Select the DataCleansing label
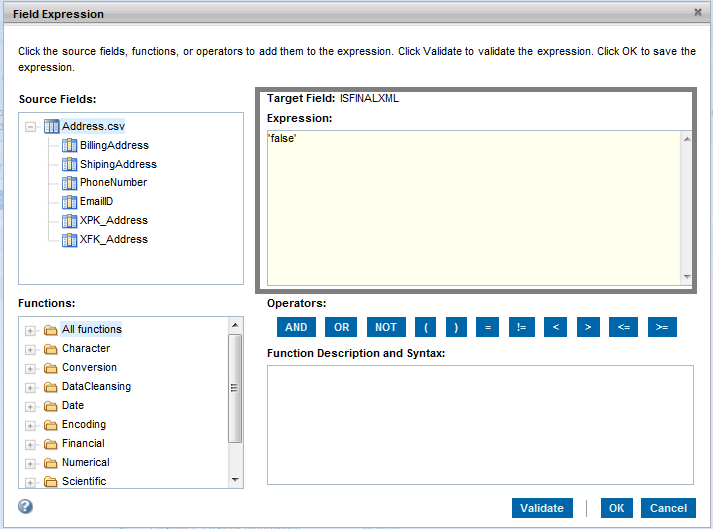The width and height of the screenshot is (713, 529). tap(96, 387)
